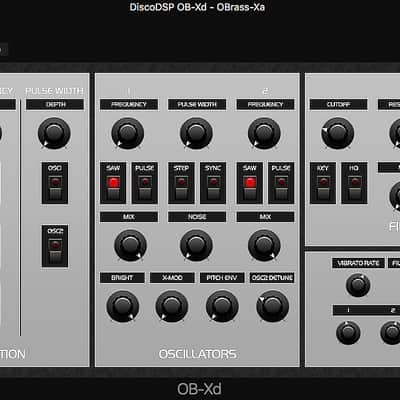Screen dimensions: 400x400
Task: Click the oscillator 1 MIX knob
Action: 130,245
